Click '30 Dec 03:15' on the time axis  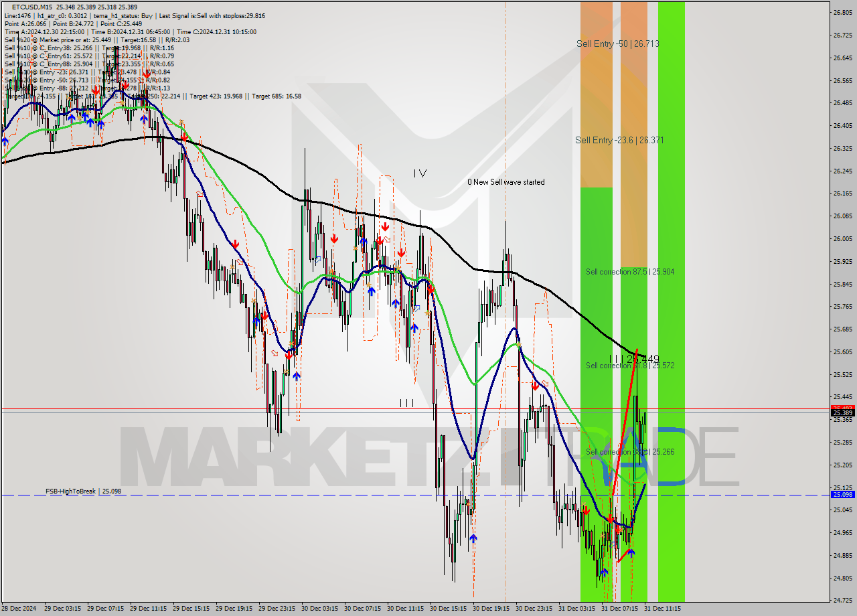click(x=319, y=609)
